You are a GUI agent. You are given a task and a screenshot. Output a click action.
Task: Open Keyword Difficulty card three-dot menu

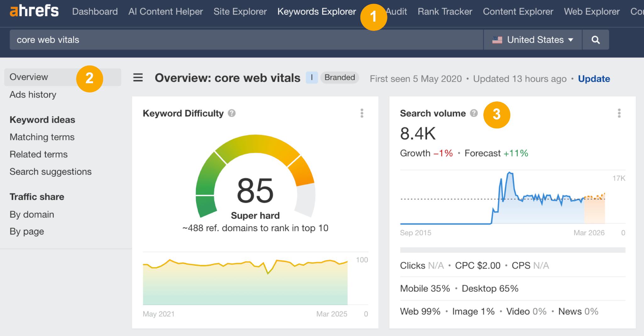(x=362, y=113)
